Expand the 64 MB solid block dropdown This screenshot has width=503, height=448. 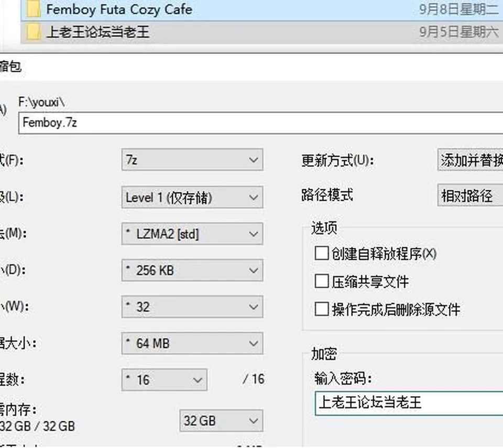[192, 343]
